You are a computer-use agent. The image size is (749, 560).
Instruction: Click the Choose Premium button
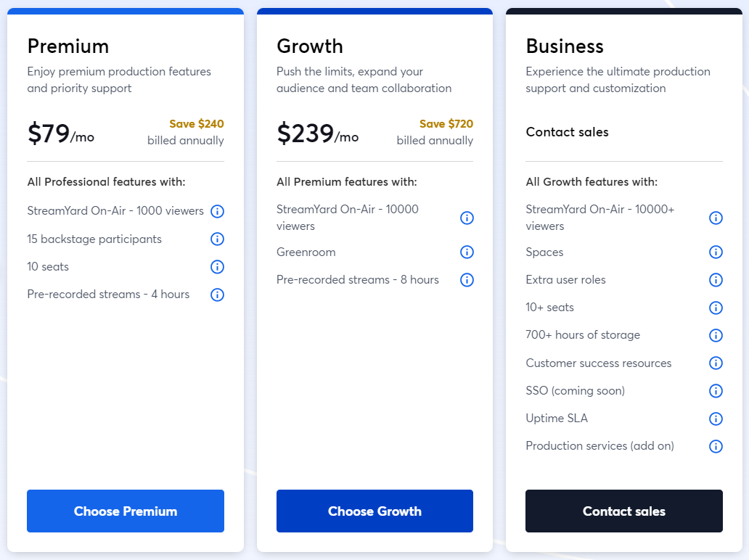[126, 511]
